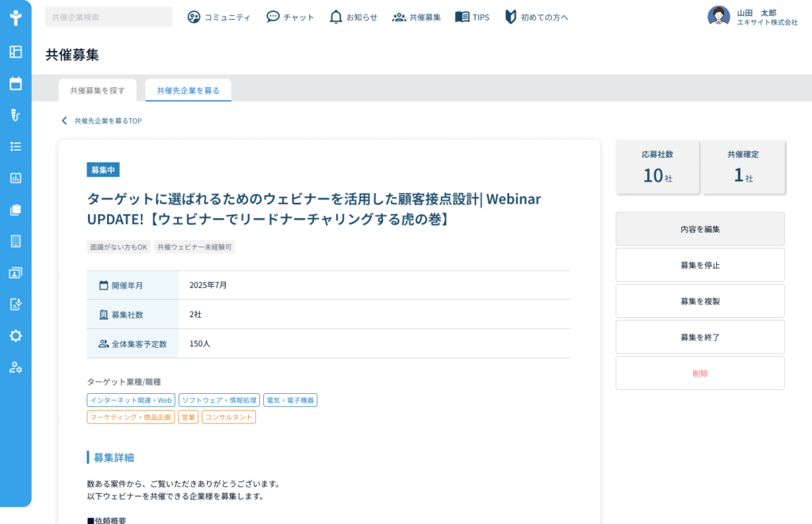Screen dimensions: 812x524
Task: Open the building grid sidebar icon
Action: coord(16,241)
